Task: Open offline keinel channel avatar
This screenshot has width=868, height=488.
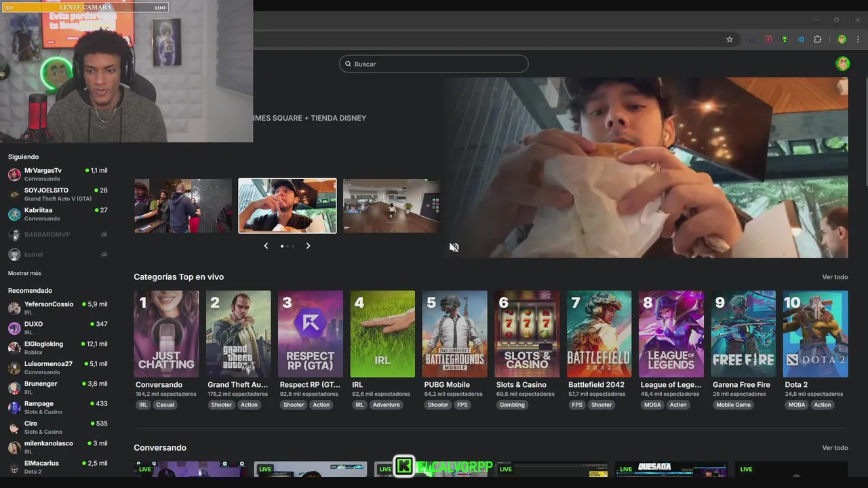Action: [14, 254]
